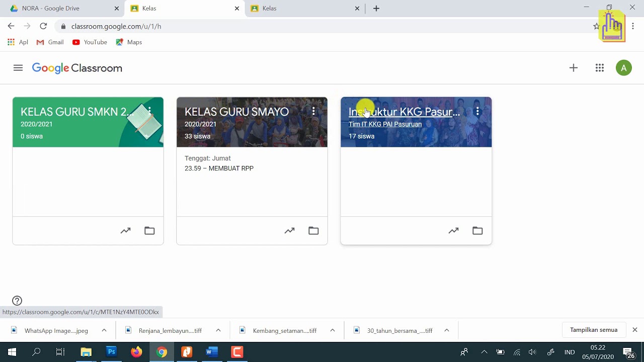Open more options on Instruktur KKG Pasuruan card
The height and width of the screenshot is (362, 644).
[477, 111]
